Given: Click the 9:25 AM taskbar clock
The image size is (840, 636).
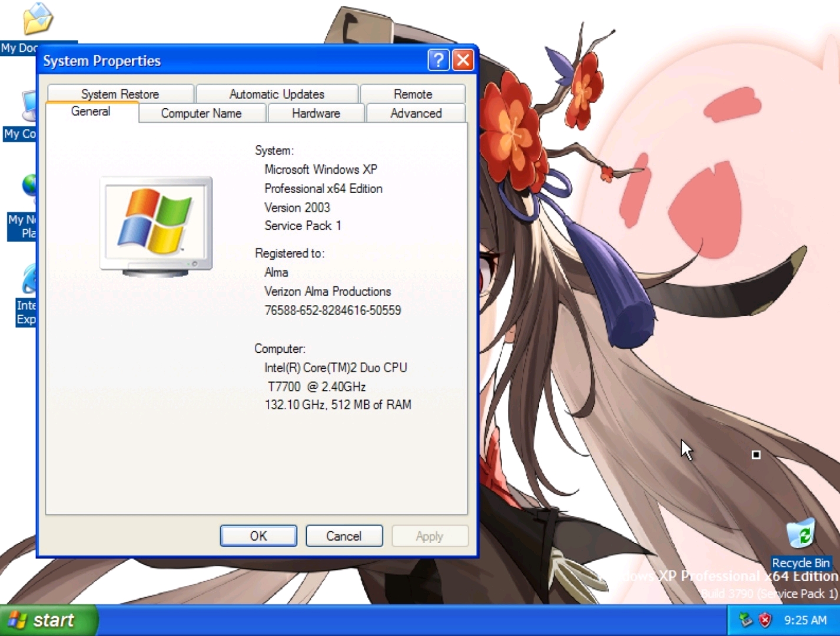Looking at the screenshot, I should (x=805, y=620).
